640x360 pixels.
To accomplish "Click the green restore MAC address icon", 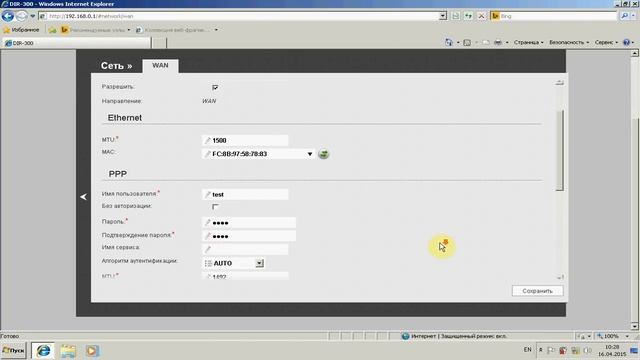I will point(324,154).
